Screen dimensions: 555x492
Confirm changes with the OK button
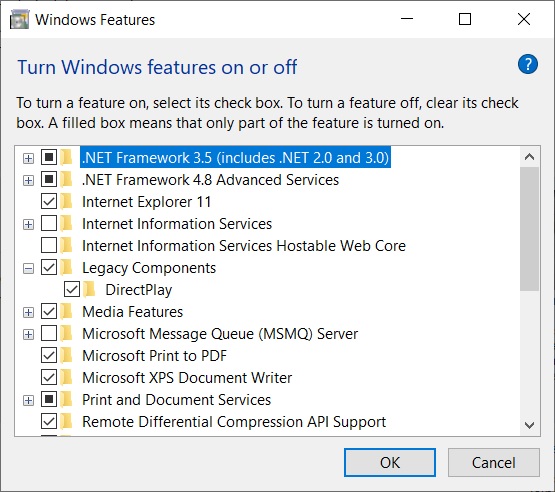point(390,463)
